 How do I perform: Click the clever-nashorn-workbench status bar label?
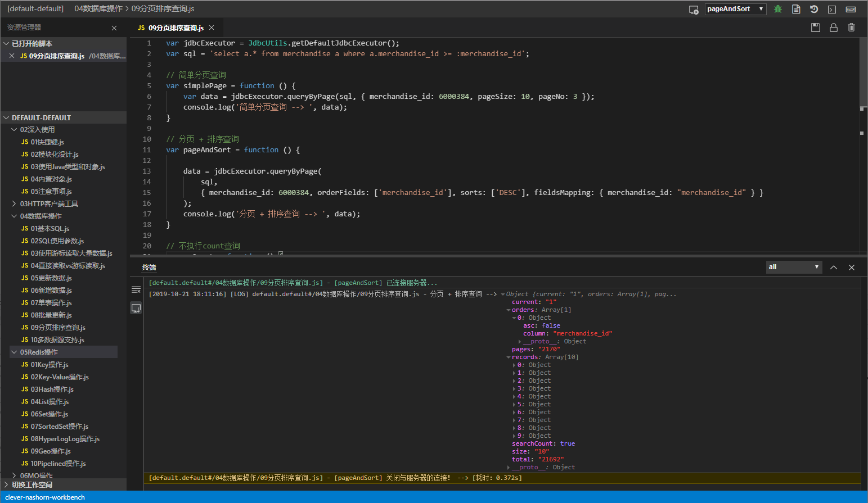point(45,497)
